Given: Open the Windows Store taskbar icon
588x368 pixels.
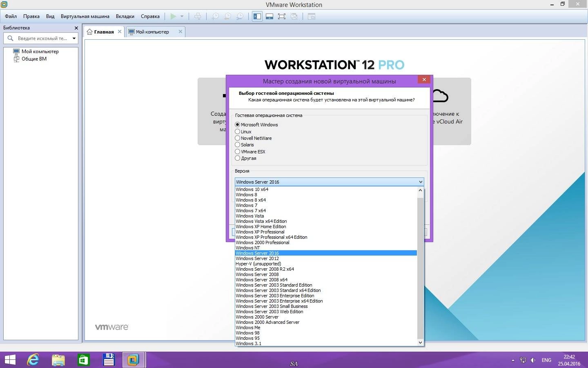Looking at the screenshot, I should [x=83, y=360].
